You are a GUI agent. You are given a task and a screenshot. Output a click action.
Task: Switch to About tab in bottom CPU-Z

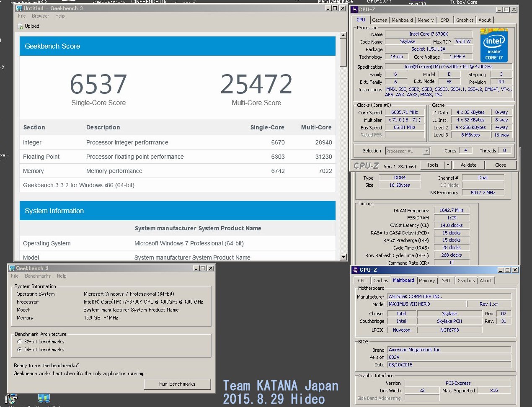(486, 281)
